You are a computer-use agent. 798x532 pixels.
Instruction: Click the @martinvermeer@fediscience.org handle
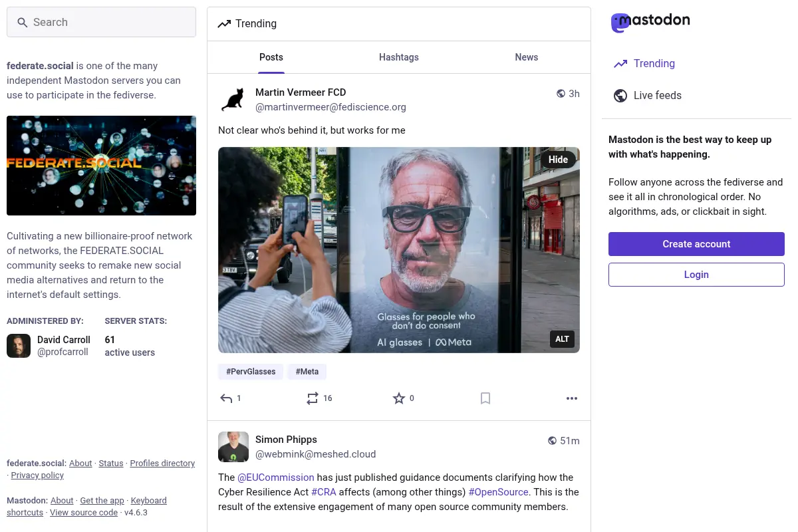click(331, 107)
